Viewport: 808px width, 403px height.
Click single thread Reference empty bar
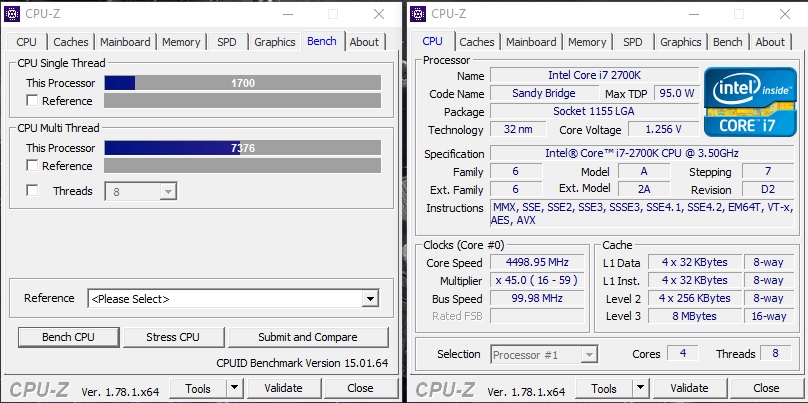pyautogui.click(x=243, y=100)
